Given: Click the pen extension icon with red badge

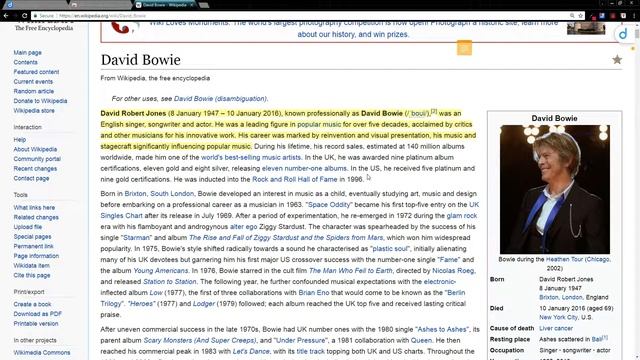Looking at the screenshot, I should tap(592, 16).
